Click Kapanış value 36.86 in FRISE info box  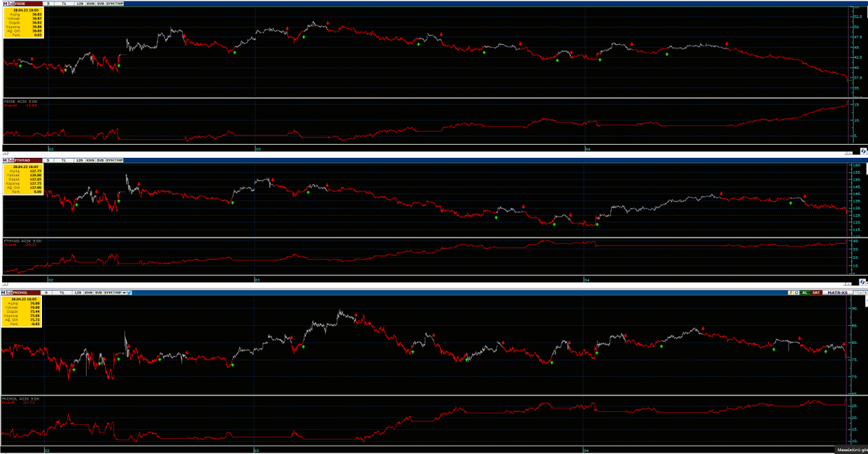coord(37,27)
